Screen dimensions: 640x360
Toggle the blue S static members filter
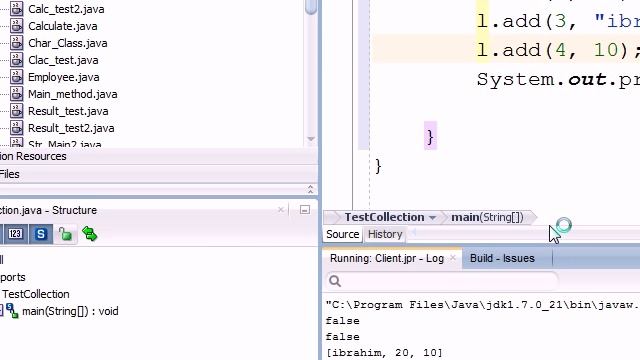(40, 234)
